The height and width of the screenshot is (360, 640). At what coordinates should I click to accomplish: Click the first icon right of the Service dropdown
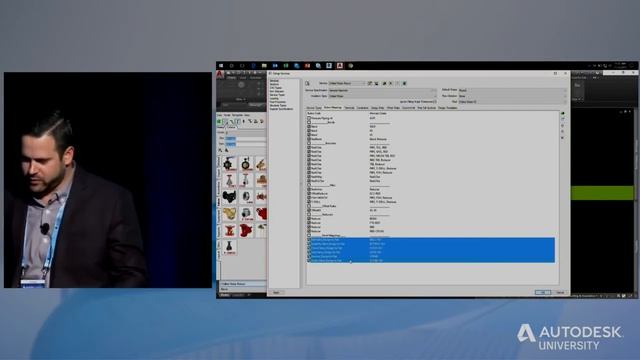pos(369,83)
